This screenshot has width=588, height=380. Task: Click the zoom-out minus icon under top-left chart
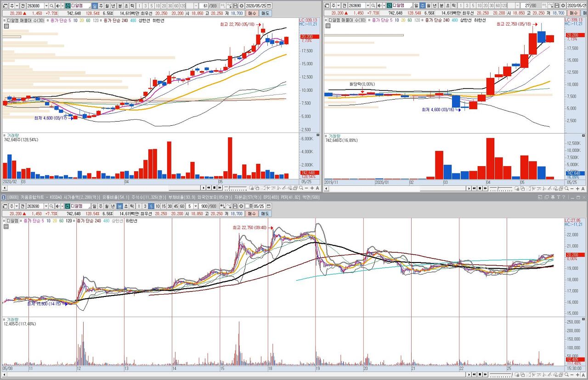click(x=306, y=188)
